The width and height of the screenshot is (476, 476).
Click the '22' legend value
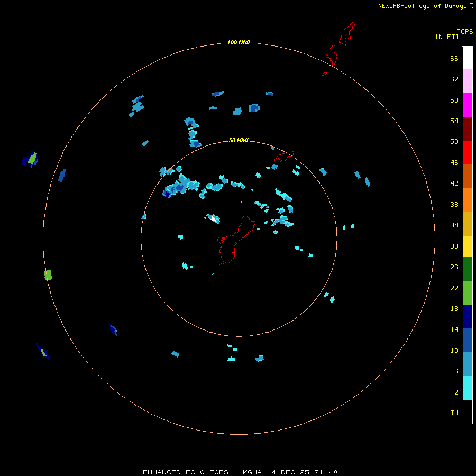tap(454, 288)
